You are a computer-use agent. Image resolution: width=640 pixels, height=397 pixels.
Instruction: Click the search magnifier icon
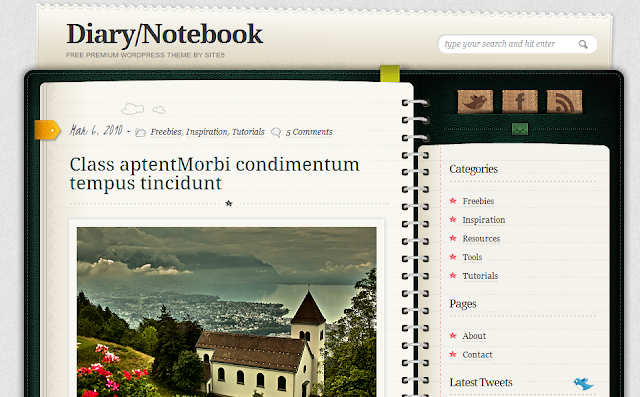click(x=583, y=44)
